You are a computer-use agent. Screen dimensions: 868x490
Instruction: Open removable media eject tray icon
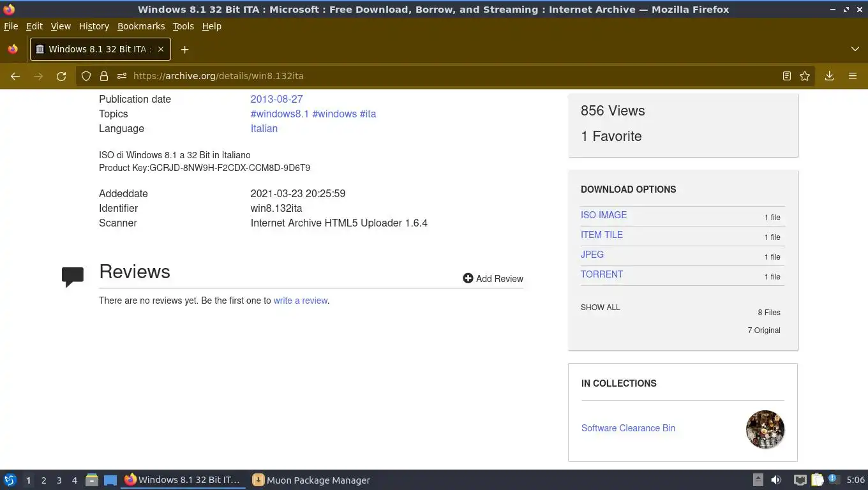tap(758, 480)
